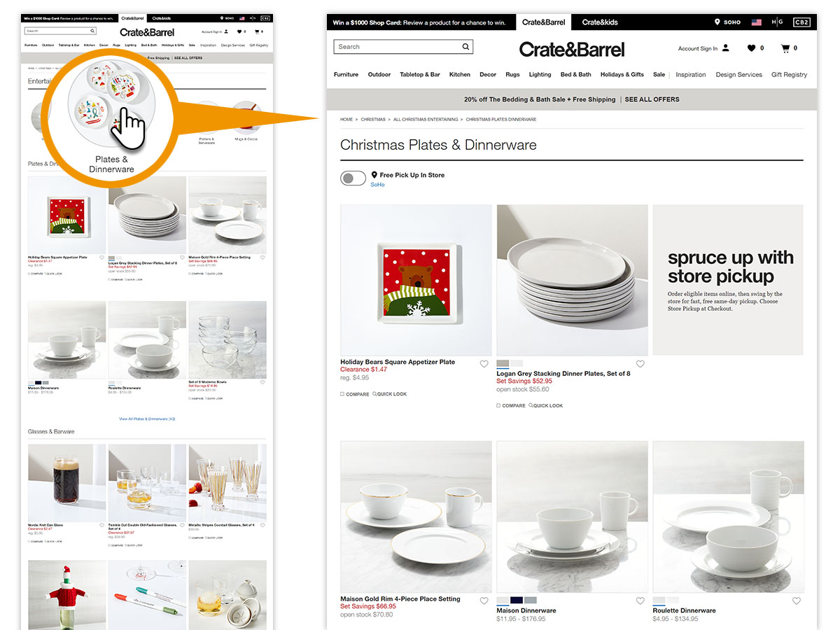Open favorites heart icon in header
This screenshot has height=630, width=840.
(751, 48)
